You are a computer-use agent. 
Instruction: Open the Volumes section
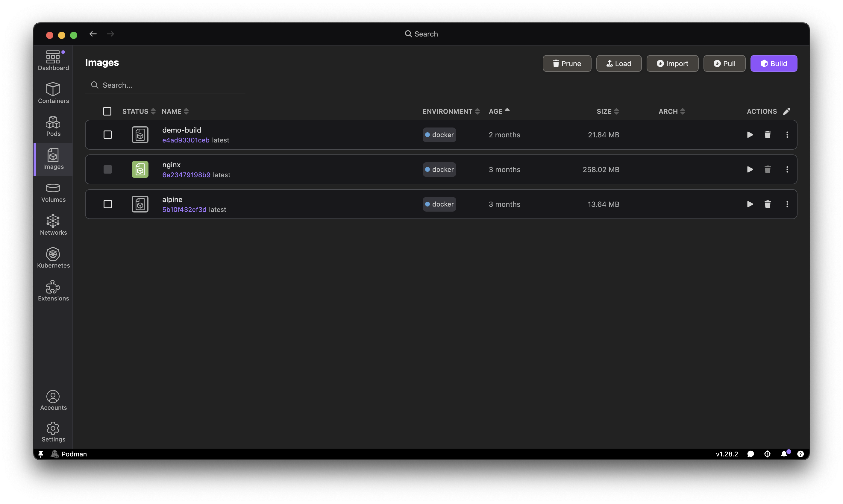pos(53,192)
